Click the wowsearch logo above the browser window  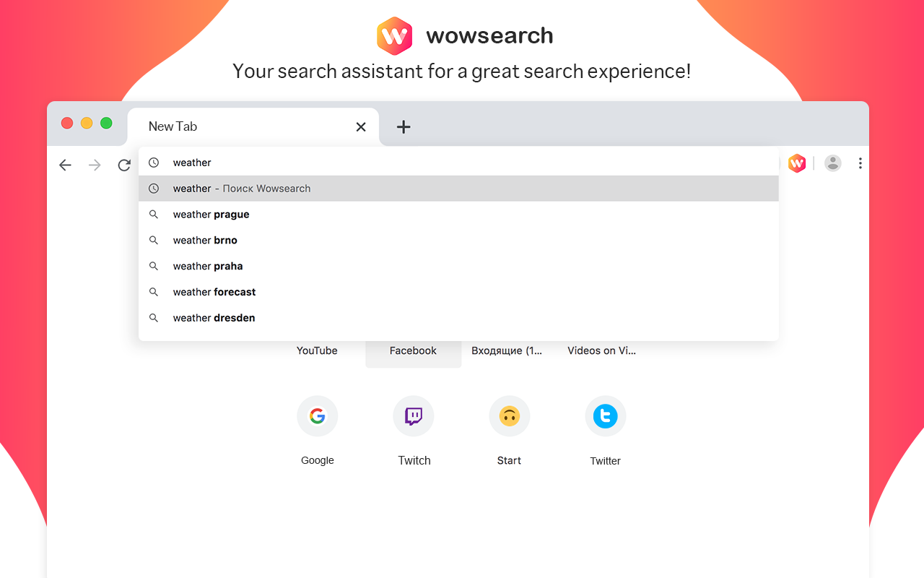click(394, 35)
